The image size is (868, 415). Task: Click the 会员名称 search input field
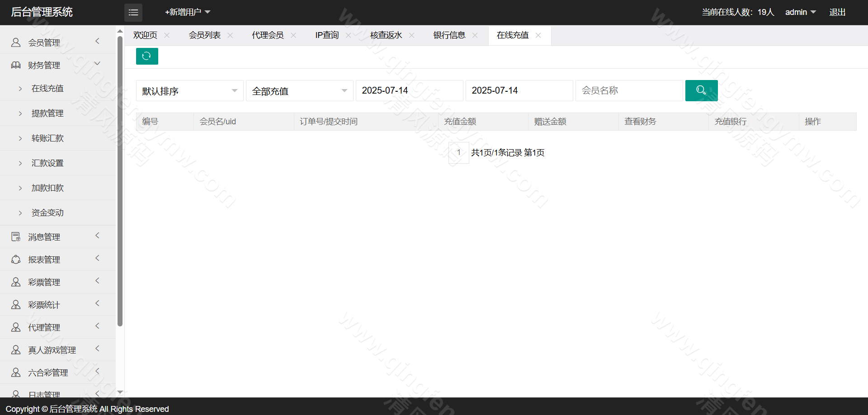click(x=629, y=90)
